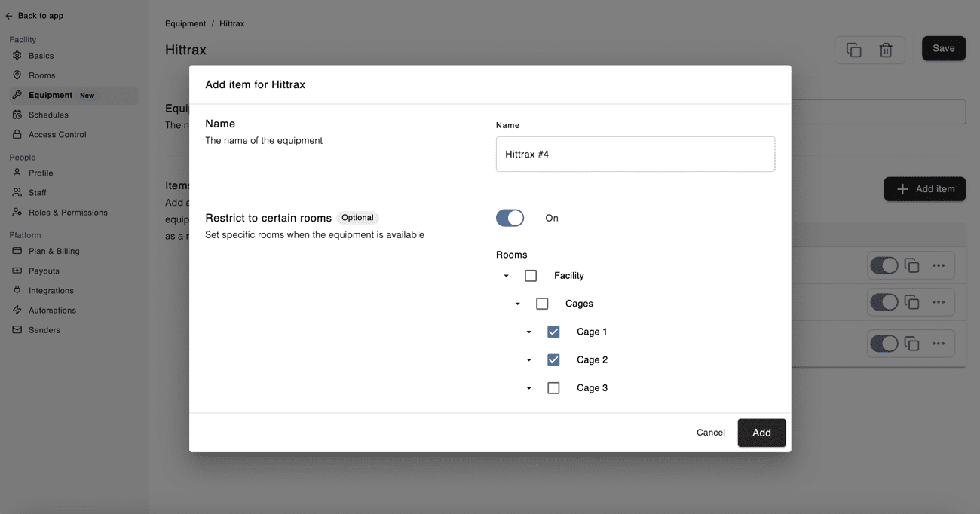This screenshot has height=514, width=980.
Task: Delete Hittrax equipment with trash icon
Action: (886, 50)
